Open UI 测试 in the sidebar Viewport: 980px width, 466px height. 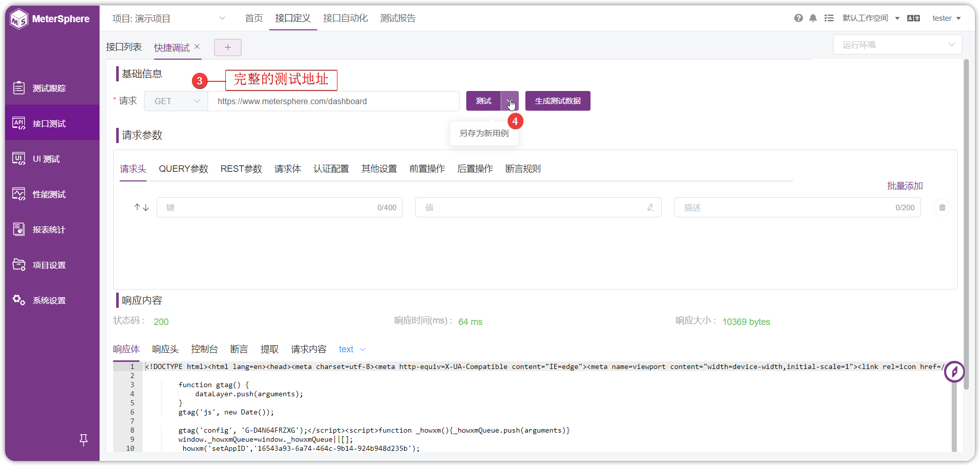(x=52, y=159)
